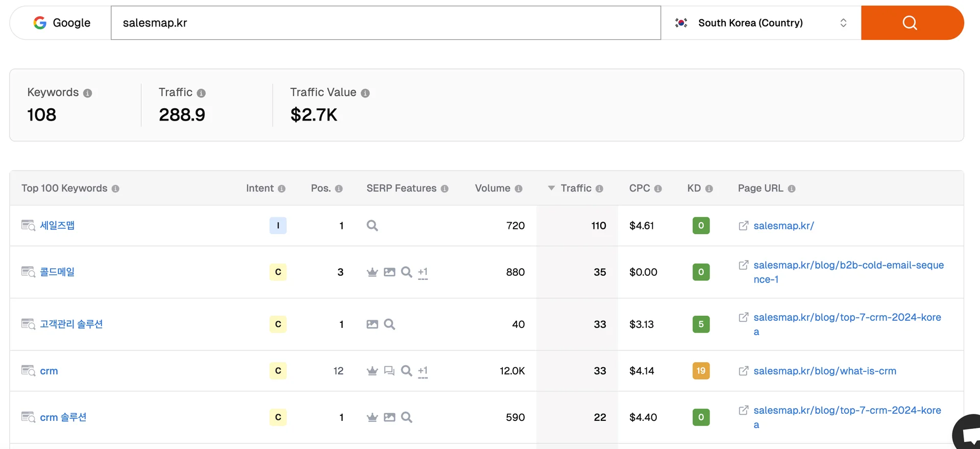Screen dimensions: 980x449
Task: Open the South Korea country dropdown
Action: 761,23
